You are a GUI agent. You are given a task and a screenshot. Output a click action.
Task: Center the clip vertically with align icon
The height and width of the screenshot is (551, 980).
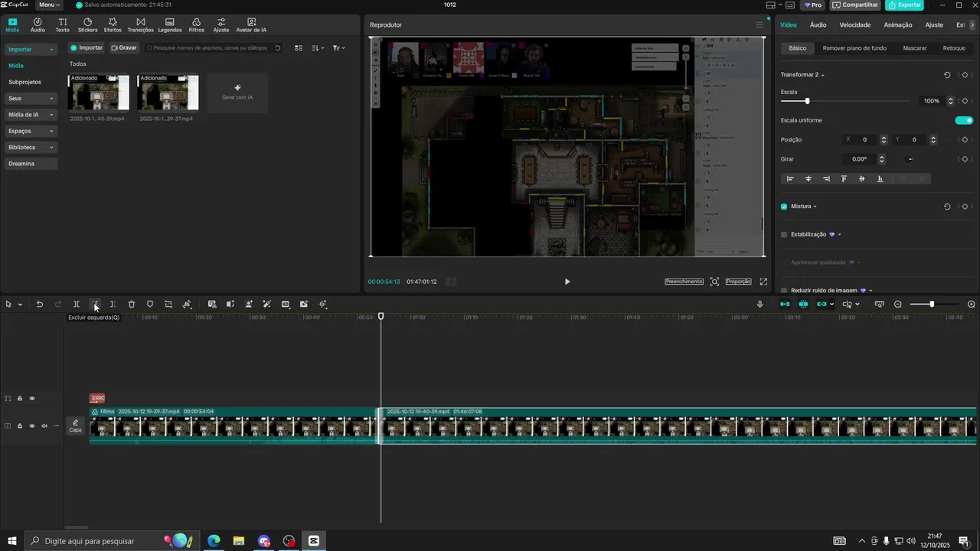point(862,178)
